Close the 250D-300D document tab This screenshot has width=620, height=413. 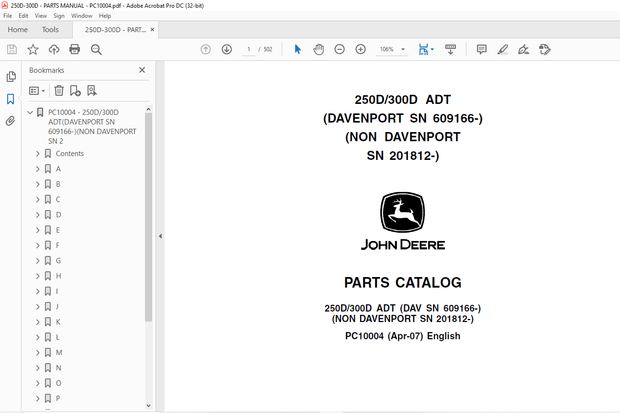click(152, 30)
